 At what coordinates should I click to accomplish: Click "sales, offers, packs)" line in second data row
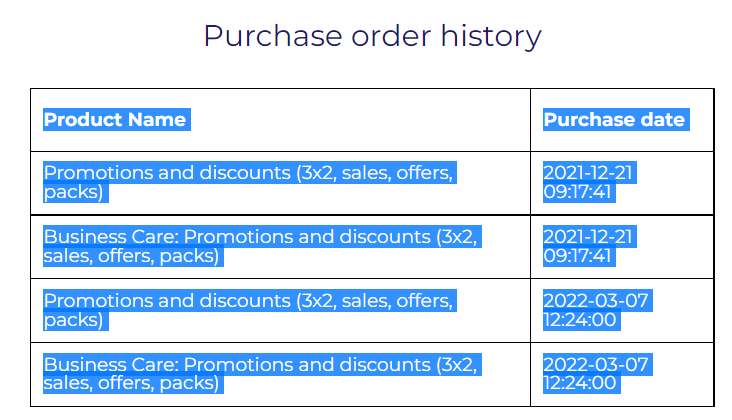[131, 255]
